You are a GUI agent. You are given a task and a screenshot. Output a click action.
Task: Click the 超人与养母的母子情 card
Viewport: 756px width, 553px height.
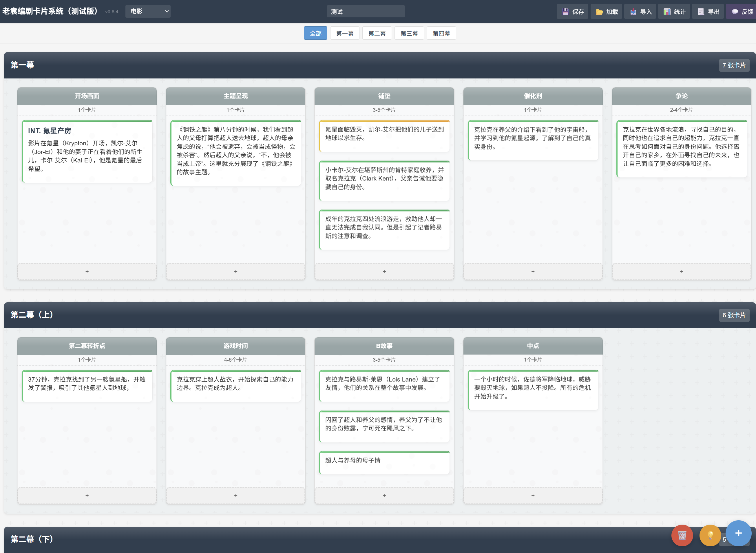(384, 462)
